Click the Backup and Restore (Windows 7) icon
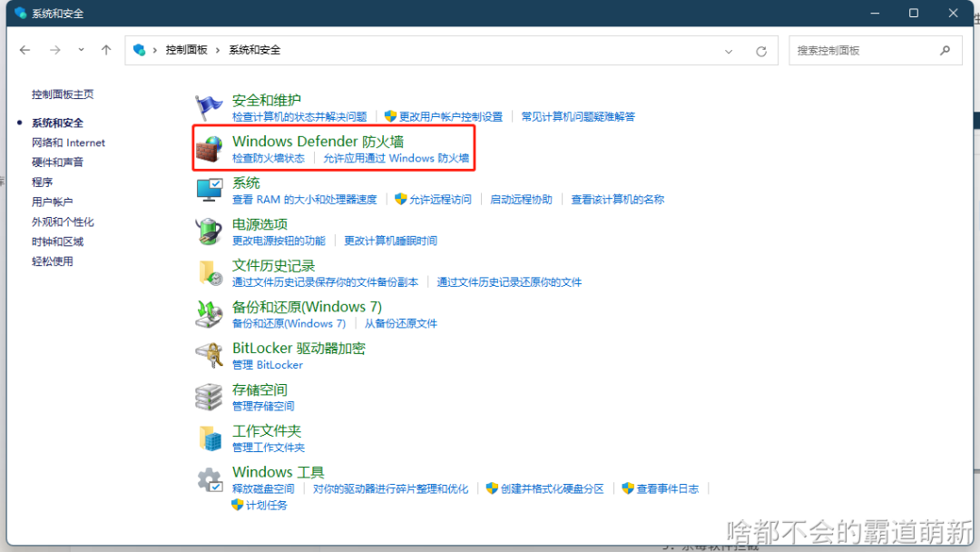 [x=209, y=314]
